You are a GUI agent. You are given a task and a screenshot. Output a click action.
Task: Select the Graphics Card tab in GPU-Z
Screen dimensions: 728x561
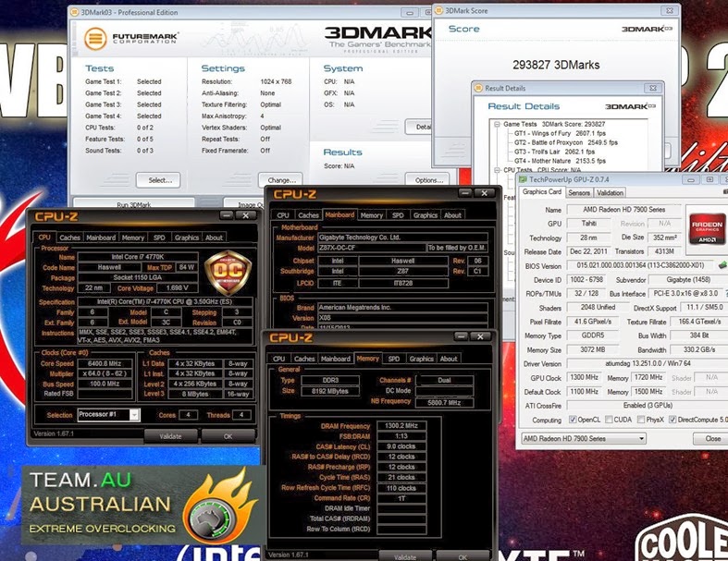coord(541,191)
